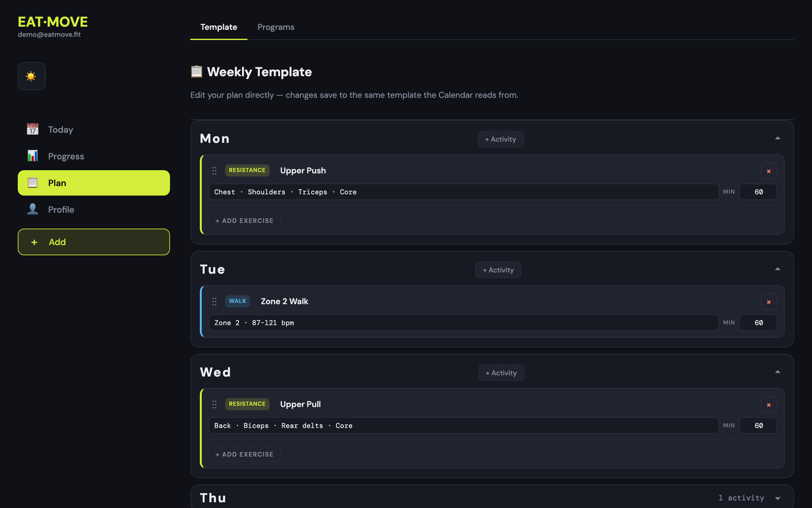The image size is (812, 508).
Task: Collapse the Tue day card
Action: point(777,269)
